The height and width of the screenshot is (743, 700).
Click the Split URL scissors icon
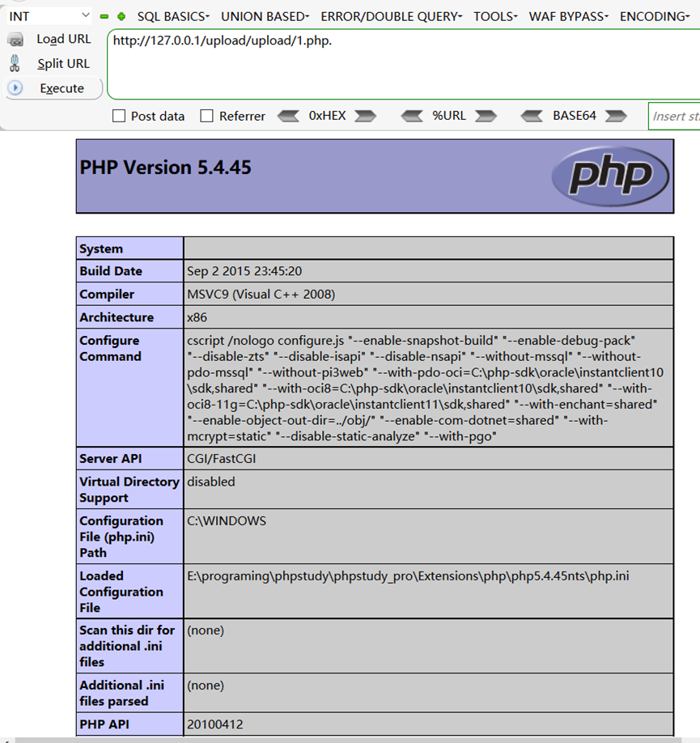15,63
